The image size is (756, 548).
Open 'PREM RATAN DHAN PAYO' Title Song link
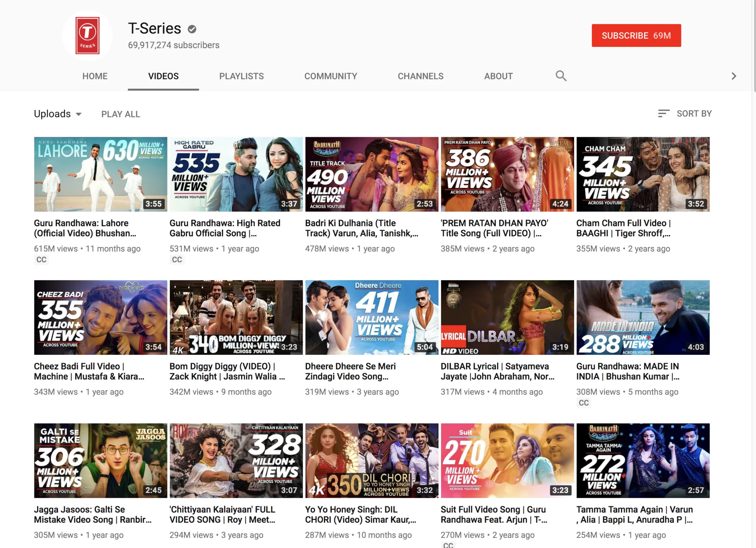coord(494,228)
